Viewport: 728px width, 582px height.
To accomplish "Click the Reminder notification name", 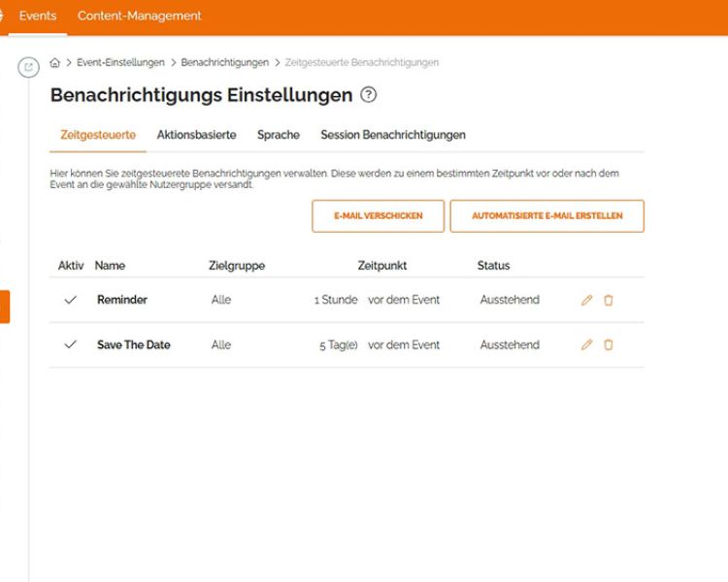I will [122, 301].
